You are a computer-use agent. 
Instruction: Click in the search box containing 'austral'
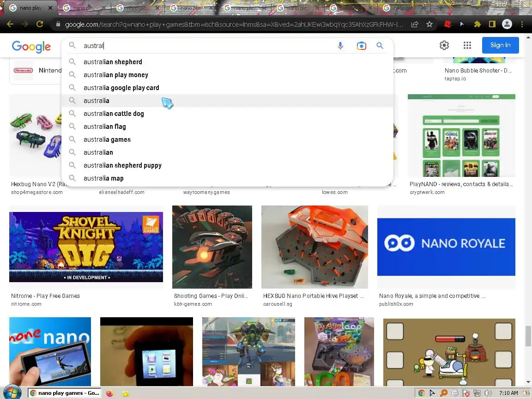pos(207,45)
